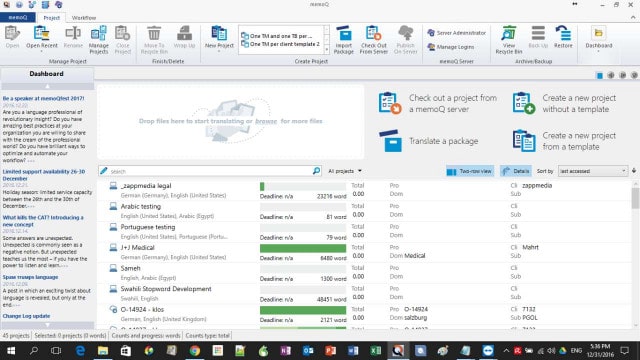Open PowerPoint from the taskbar
The height and width of the screenshot is (360, 640).
point(330,351)
